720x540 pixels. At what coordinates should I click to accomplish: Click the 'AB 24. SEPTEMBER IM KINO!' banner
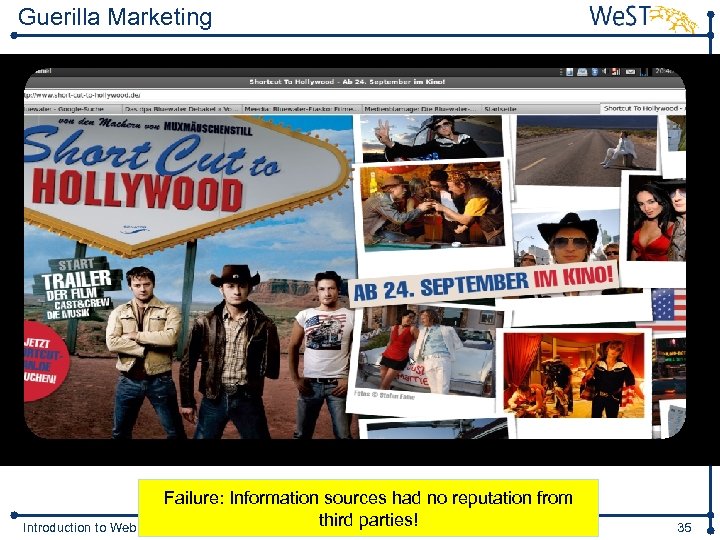pos(483,284)
